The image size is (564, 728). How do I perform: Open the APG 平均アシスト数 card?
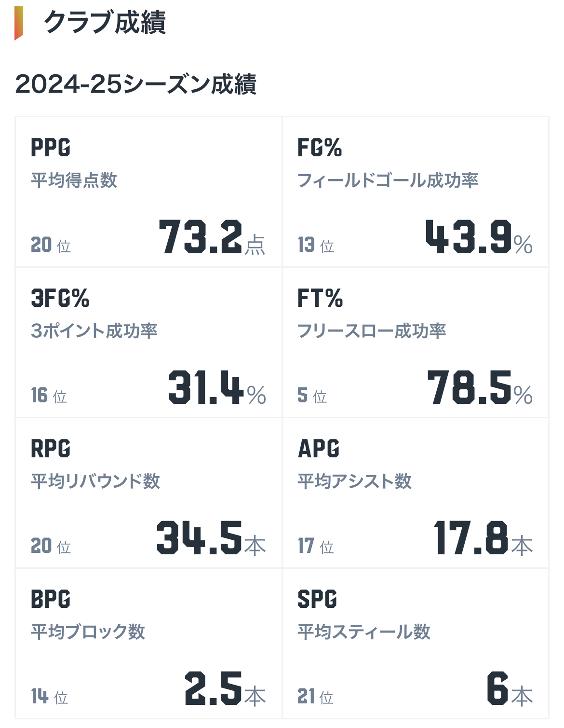click(416, 493)
